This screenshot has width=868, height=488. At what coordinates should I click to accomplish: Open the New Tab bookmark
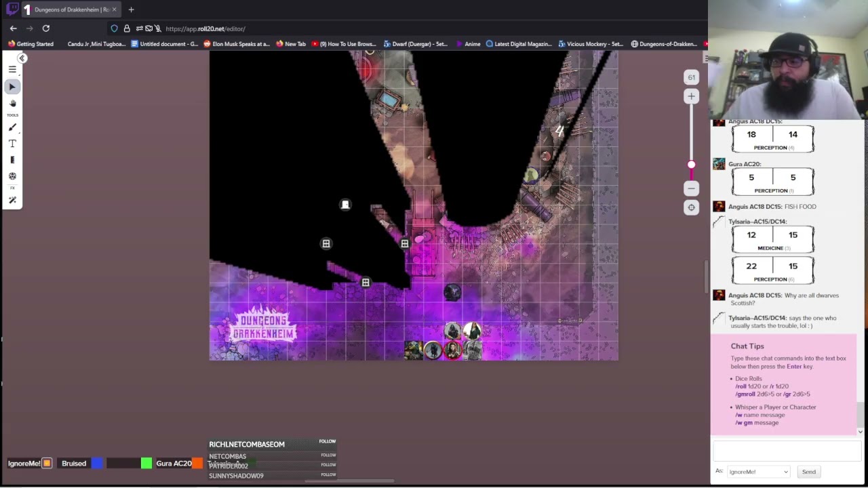pyautogui.click(x=291, y=44)
